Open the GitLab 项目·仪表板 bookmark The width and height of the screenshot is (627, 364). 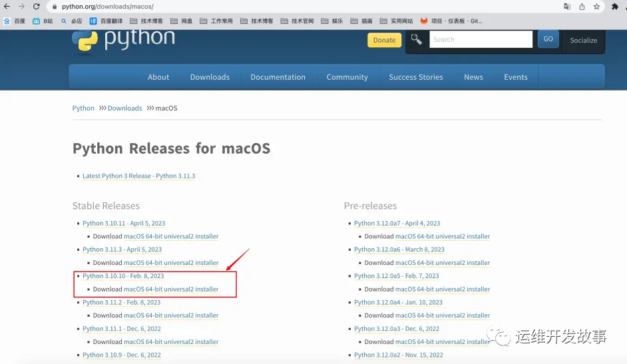pyautogui.click(x=451, y=21)
